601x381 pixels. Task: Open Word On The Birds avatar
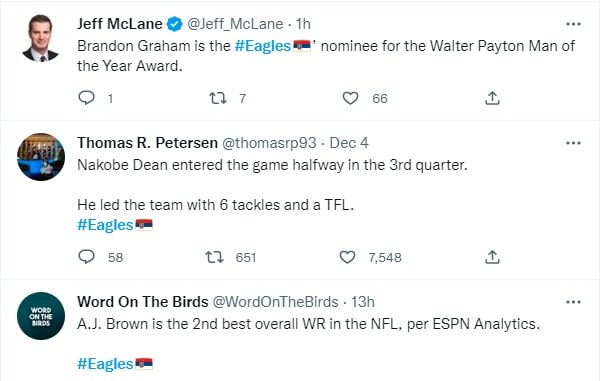point(41,316)
